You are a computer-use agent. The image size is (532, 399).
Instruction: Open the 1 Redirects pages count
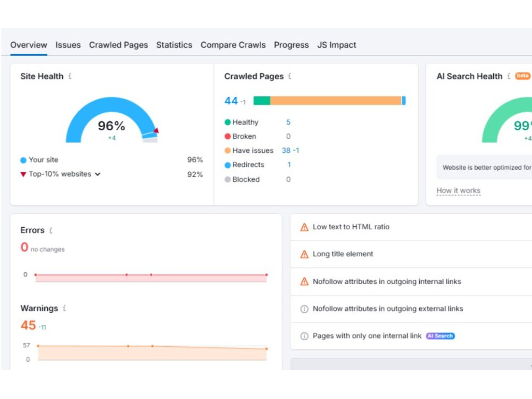pos(289,165)
